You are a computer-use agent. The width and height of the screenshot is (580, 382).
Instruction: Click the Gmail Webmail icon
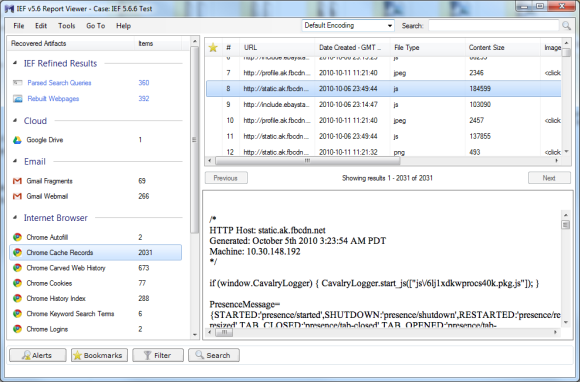(x=17, y=196)
